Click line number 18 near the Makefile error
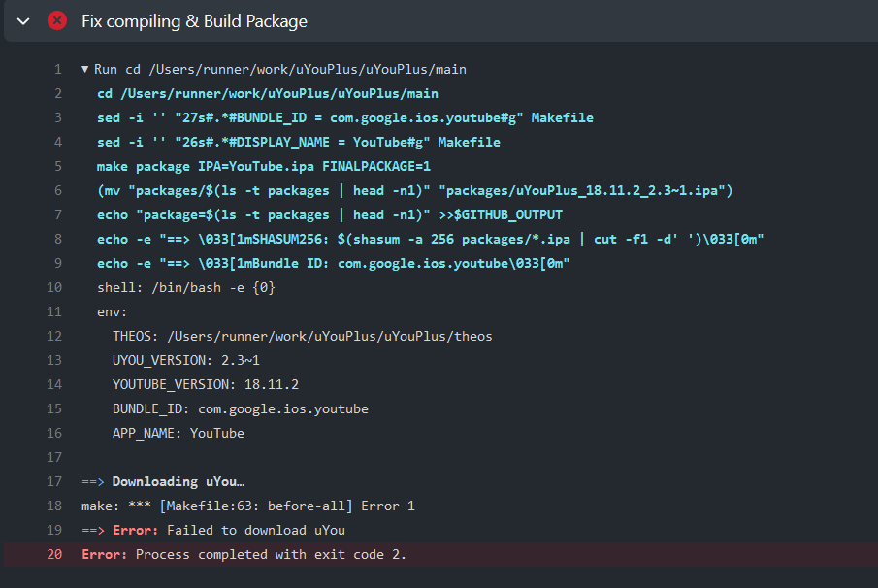This screenshot has width=878, height=588. point(54,506)
